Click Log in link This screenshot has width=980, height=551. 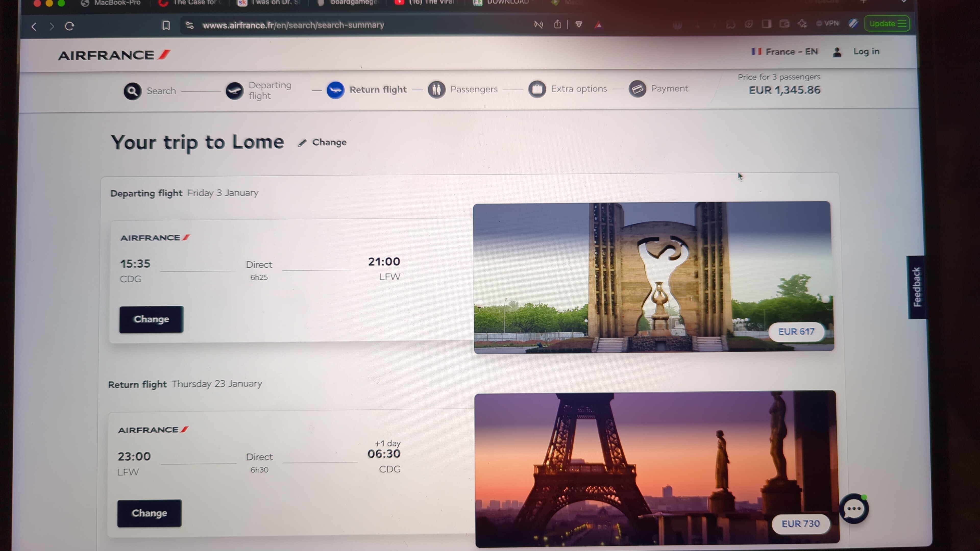point(866,52)
